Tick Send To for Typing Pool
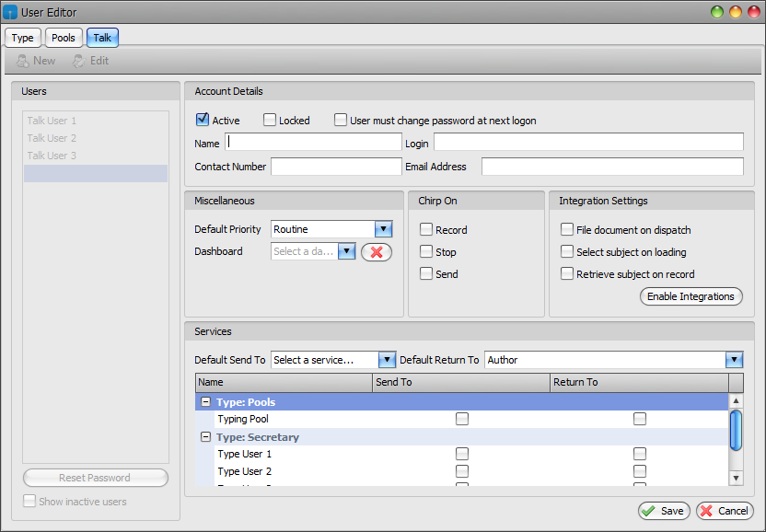Image resolution: width=766 pixels, height=532 pixels. (462, 419)
